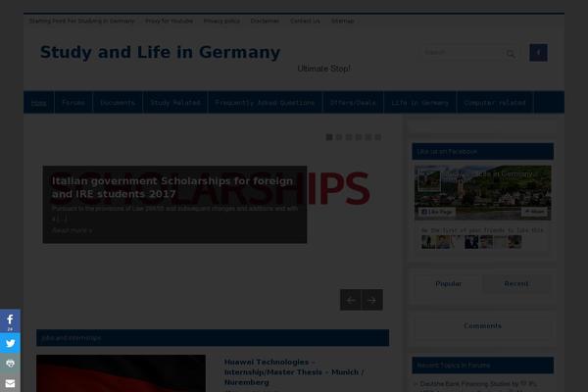Open the Home menu item

[38, 102]
